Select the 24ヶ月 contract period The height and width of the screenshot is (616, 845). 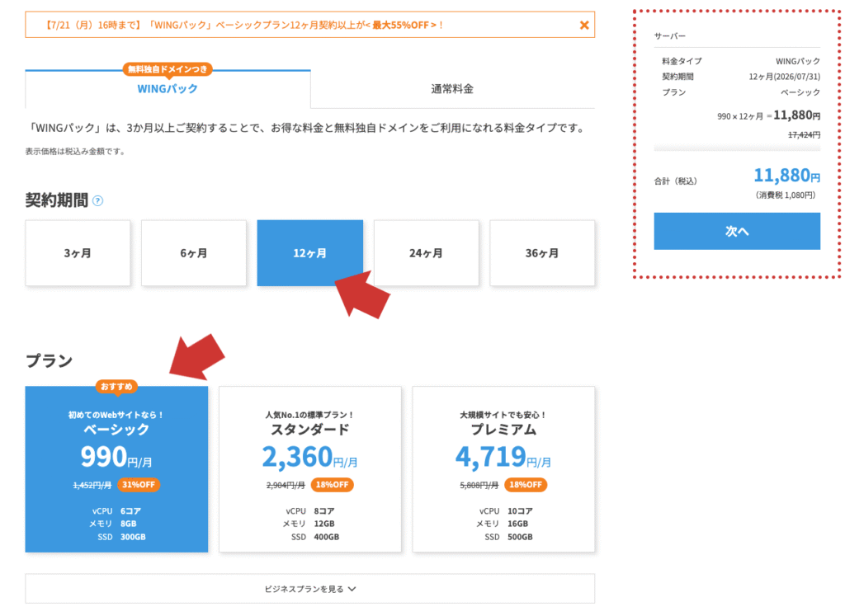tap(427, 253)
